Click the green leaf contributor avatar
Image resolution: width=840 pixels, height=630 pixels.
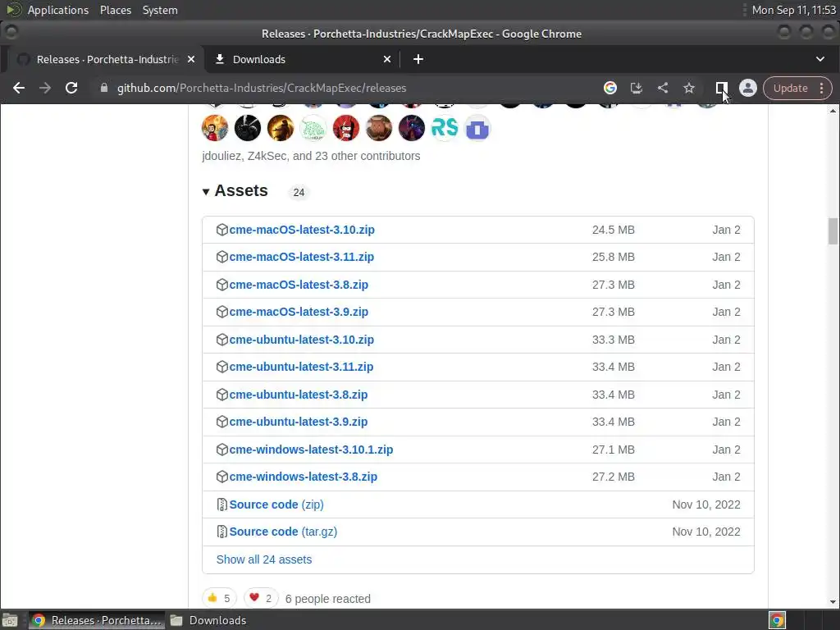pos(313,128)
